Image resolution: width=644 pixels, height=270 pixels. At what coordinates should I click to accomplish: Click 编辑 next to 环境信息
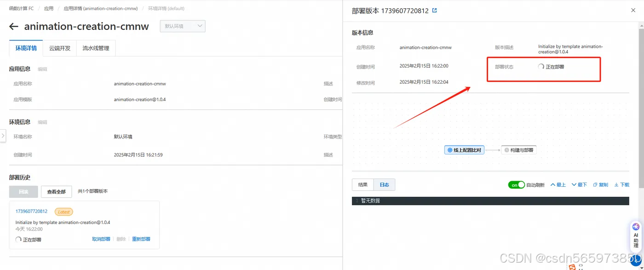coord(42,122)
